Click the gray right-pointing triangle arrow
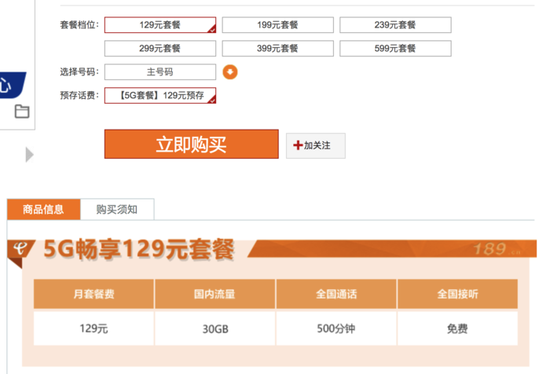The height and width of the screenshot is (374, 550). coord(29,155)
